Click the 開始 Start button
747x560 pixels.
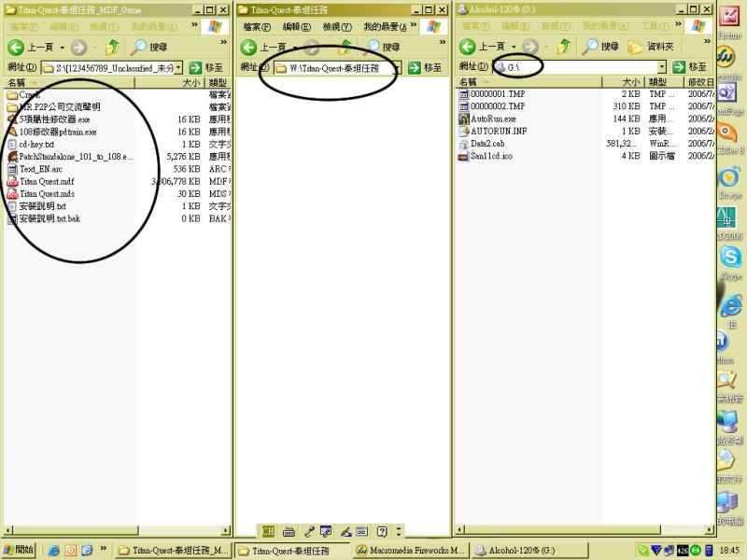(19, 550)
